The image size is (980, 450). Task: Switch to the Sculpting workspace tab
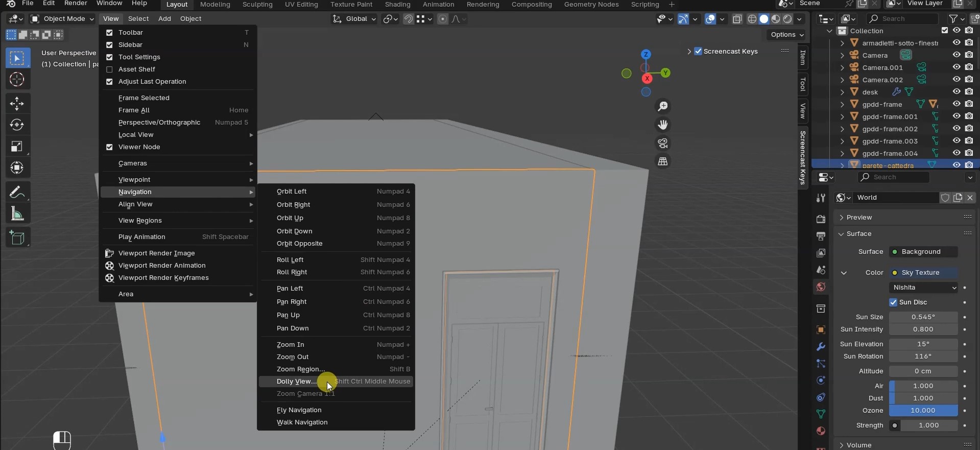(x=257, y=5)
